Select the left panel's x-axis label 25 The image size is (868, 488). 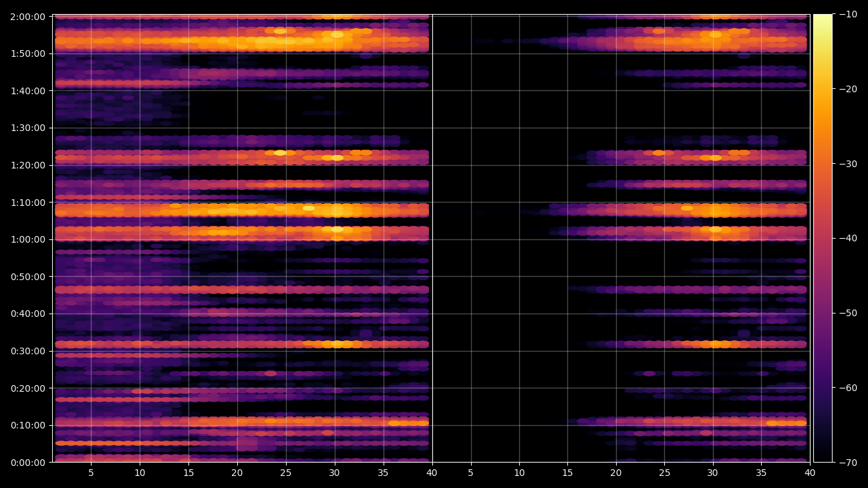pyautogui.click(x=286, y=473)
